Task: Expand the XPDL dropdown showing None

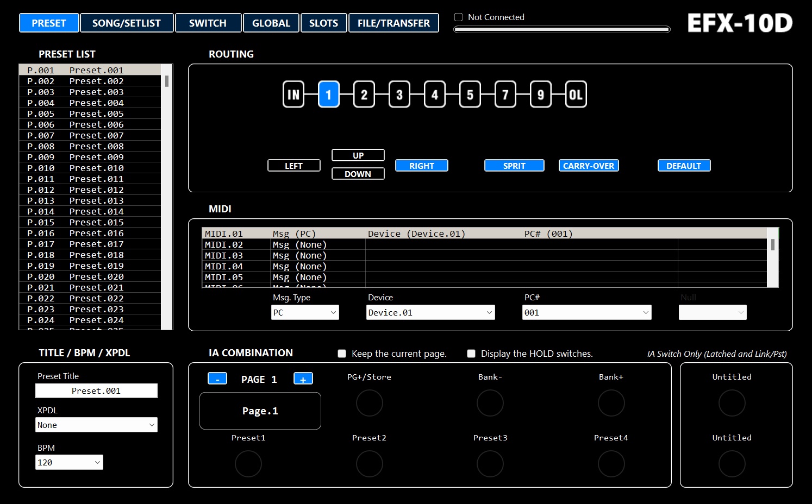Action: tap(96, 425)
